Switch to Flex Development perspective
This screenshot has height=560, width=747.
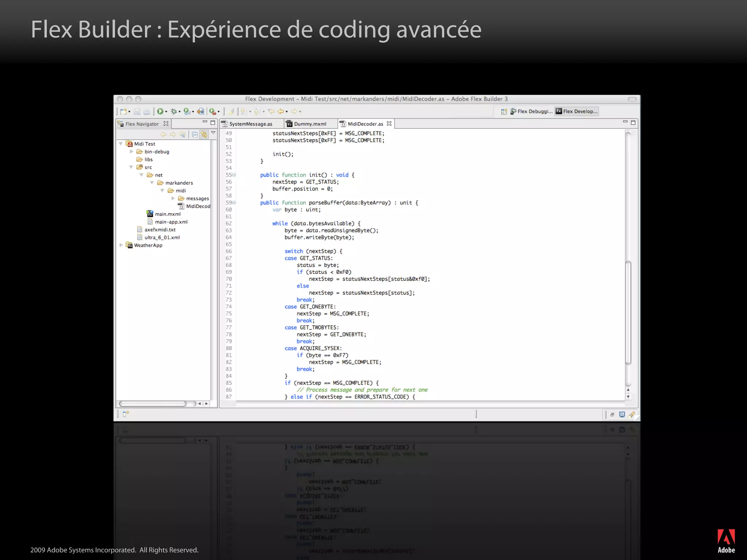[576, 111]
